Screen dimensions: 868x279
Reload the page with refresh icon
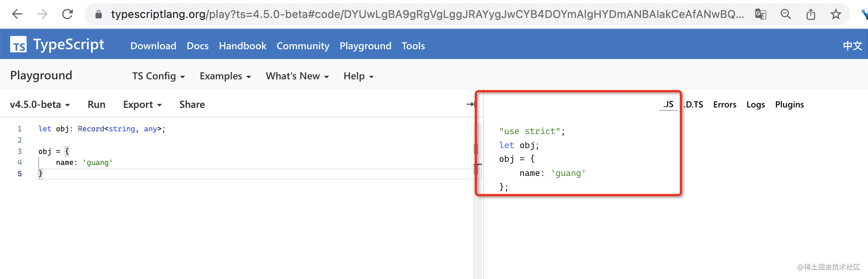(67, 14)
